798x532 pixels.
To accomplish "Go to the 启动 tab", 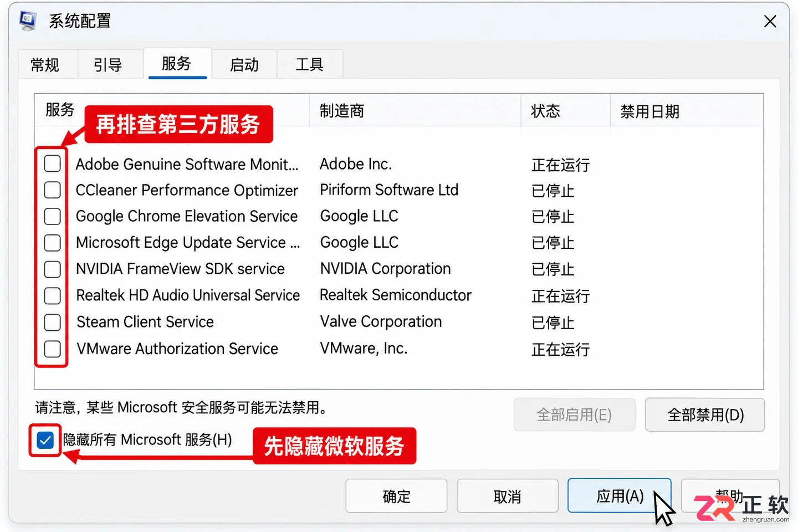I will point(244,65).
